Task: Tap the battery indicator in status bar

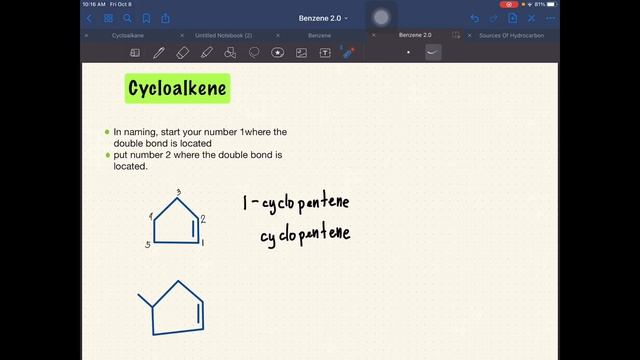Action: pyautogui.click(x=551, y=4)
